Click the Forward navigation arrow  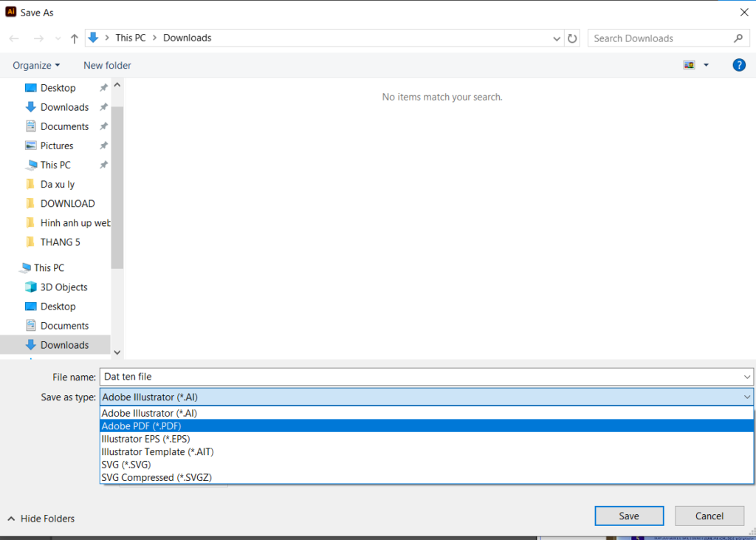tap(38, 38)
